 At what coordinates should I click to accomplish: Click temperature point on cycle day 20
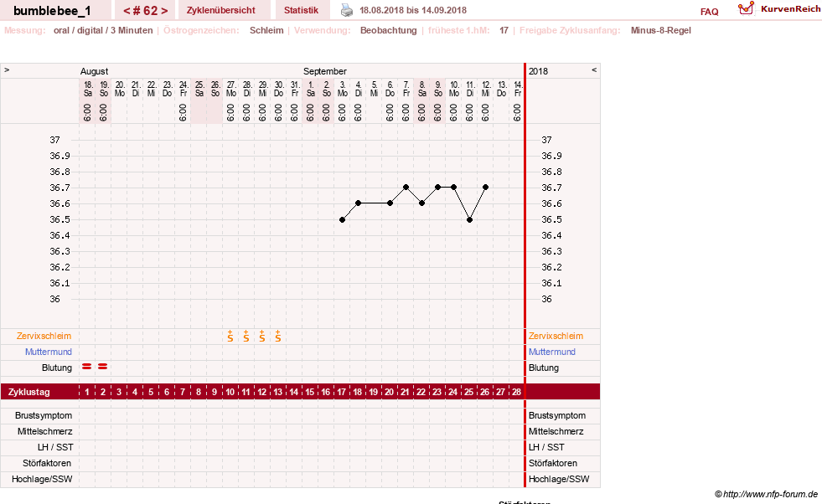[390, 203]
